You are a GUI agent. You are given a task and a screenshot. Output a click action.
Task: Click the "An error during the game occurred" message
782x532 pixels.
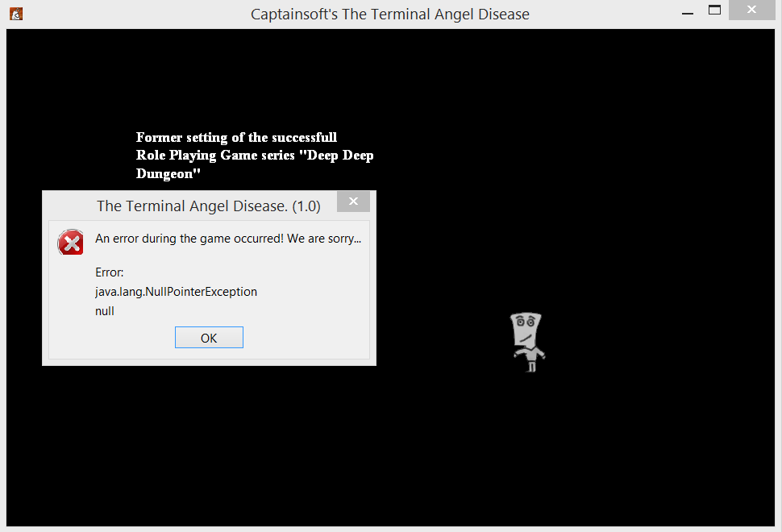tap(228, 239)
